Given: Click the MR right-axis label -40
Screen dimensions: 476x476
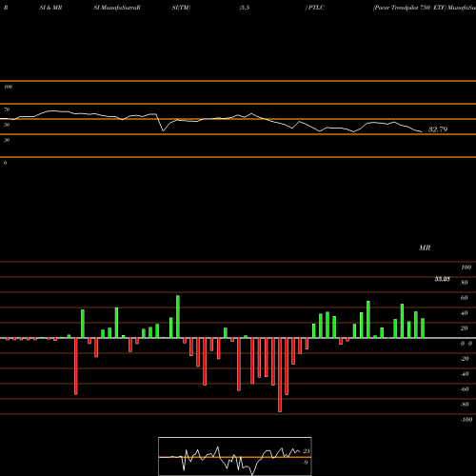Looking at the screenshot, I should [465, 374].
